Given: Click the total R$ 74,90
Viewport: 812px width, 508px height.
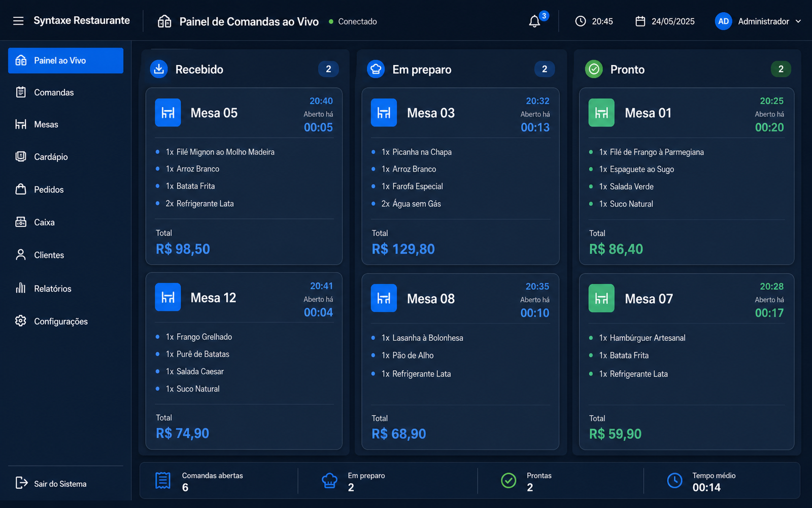Looking at the screenshot, I should coord(182,433).
